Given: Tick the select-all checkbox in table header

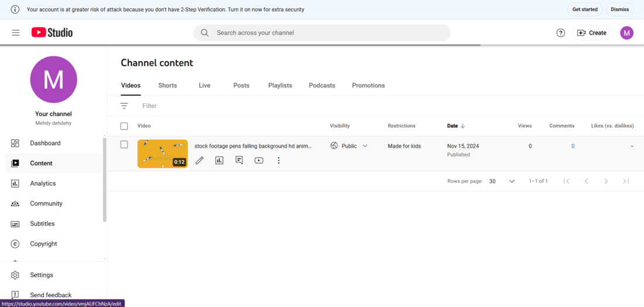Looking at the screenshot, I should click(x=124, y=126).
